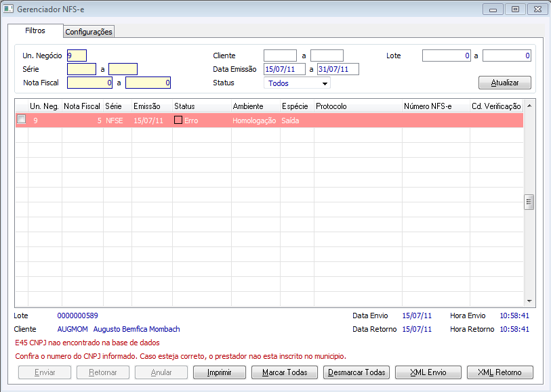The height and width of the screenshot is (392, 551).
Task: Click client name Augusto Bemfica Mombach
Action: coord(137,329)
